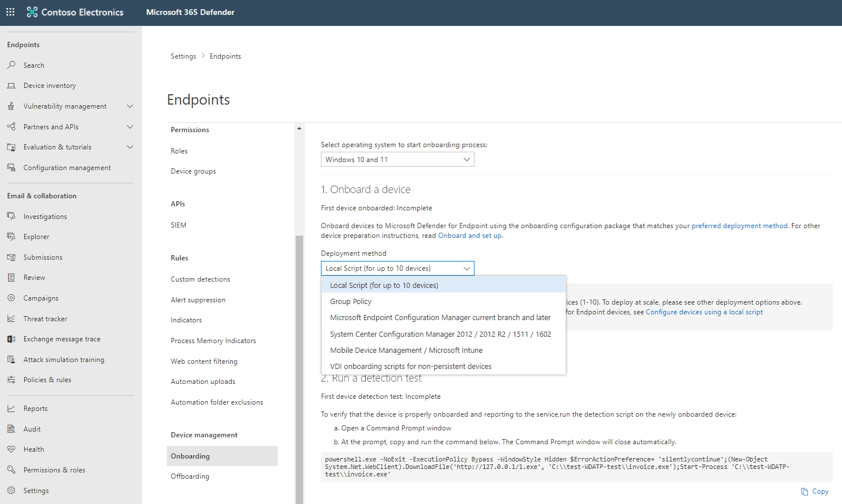
Task: Open Alert suppression rules
Action: click(198, 300)
